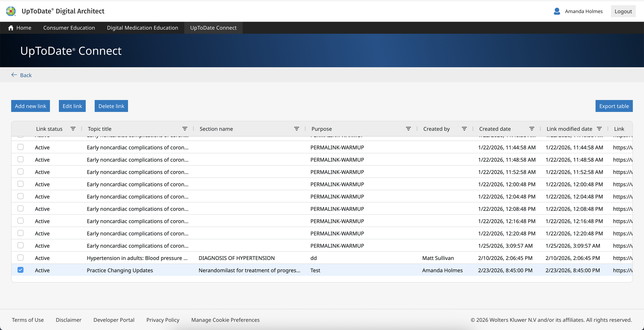
Task: Open the Link modified date filter icon
Action: pos(599,129)
